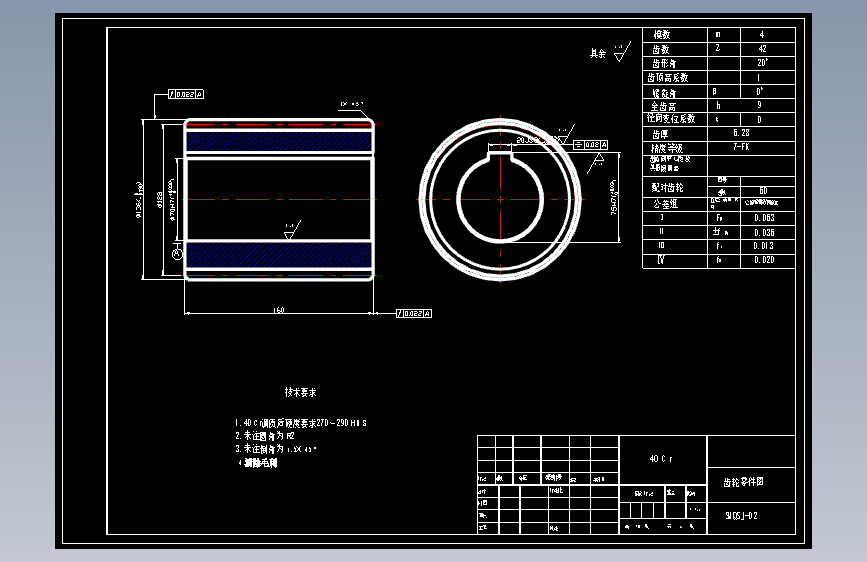Select the 0.022 A tolerance frame beside 160 dimension
The width and height of the screenshot is (867, 562).
pyautogui.click(x=414, y=314)
